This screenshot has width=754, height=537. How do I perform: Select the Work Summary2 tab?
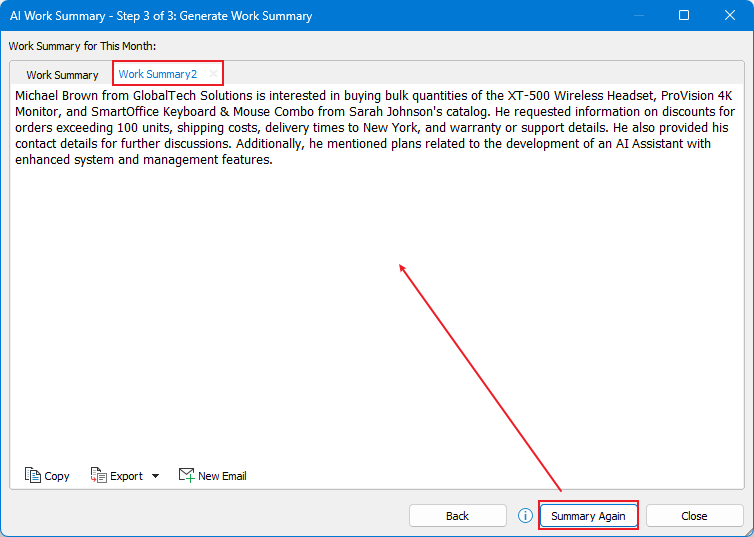[158, 74]
